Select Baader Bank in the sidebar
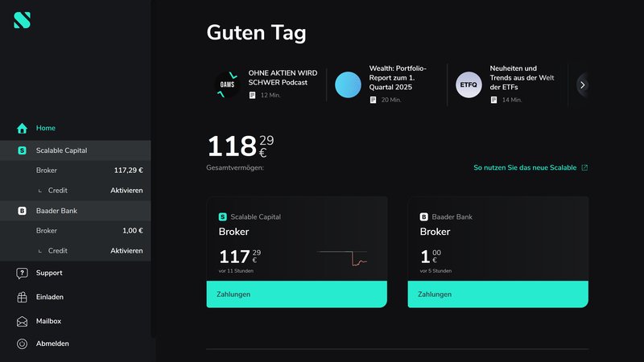Screen dimensions: 644x362 [76, 211]
